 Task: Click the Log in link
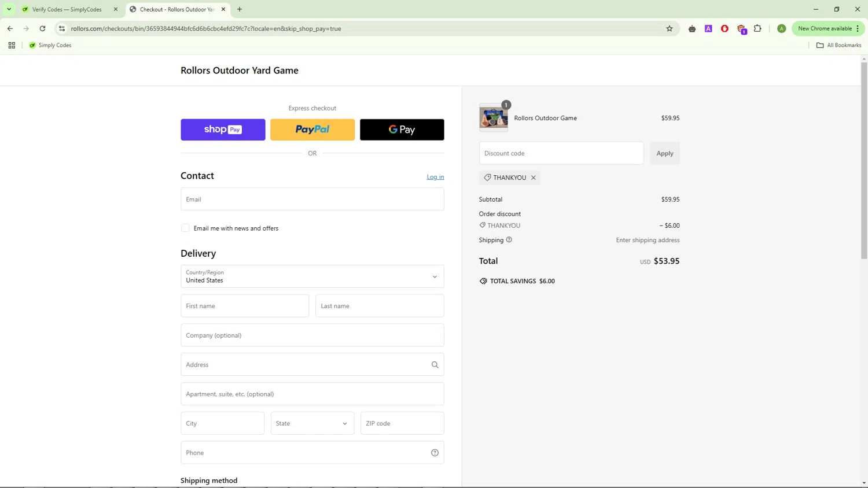pos(435,177)
